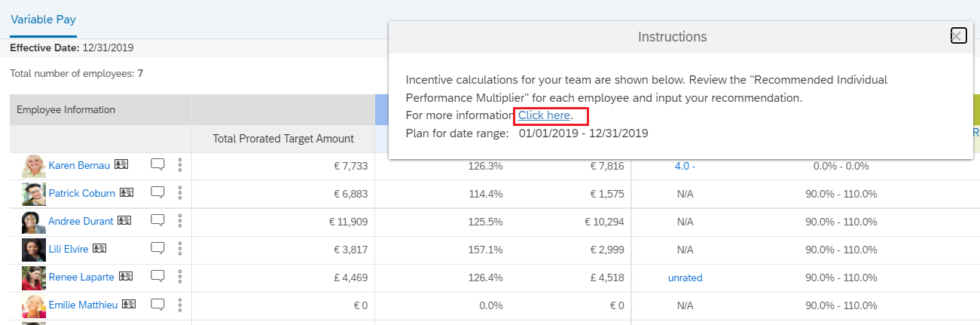980x325 pixels.
Task: Open the three-dot menu for Emilie Matthieu
Action: pos(179,305)
